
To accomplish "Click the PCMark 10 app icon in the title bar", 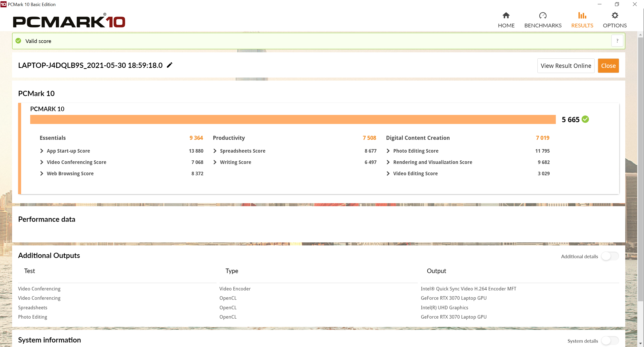I will click(4, 4).
